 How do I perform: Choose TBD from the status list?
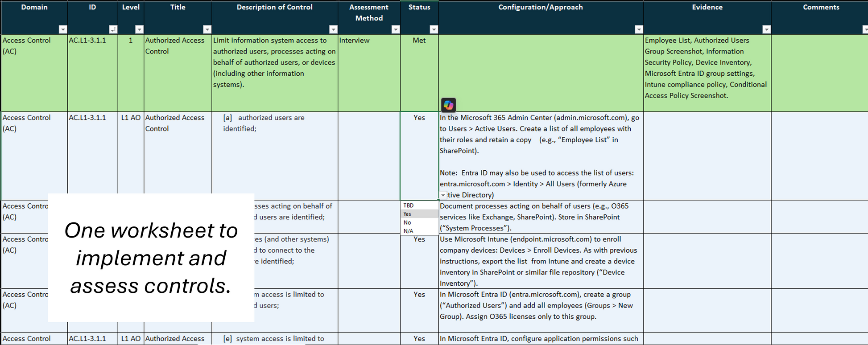[x=420, y=205]
